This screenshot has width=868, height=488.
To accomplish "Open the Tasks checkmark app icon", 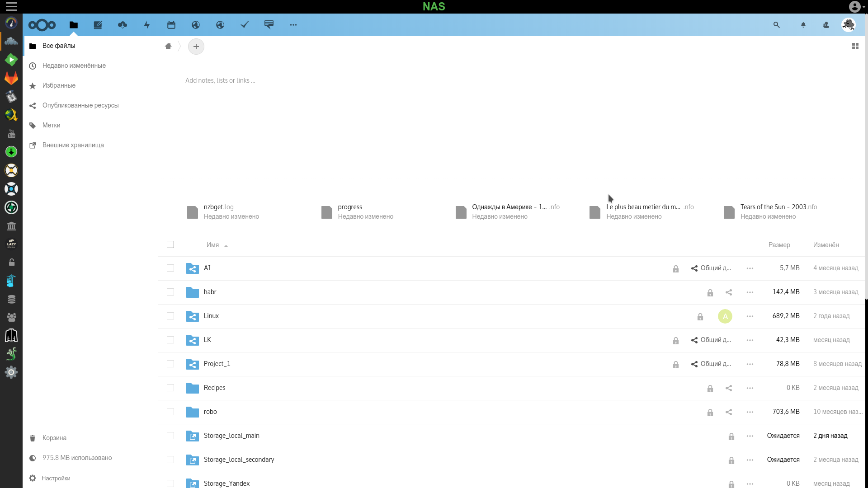I will point(245,25).
